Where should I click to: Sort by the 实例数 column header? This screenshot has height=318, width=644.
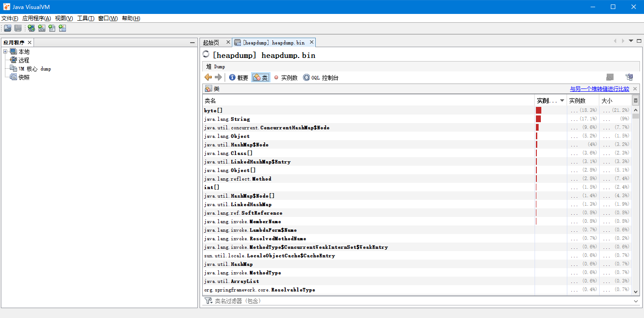point(583,101)
